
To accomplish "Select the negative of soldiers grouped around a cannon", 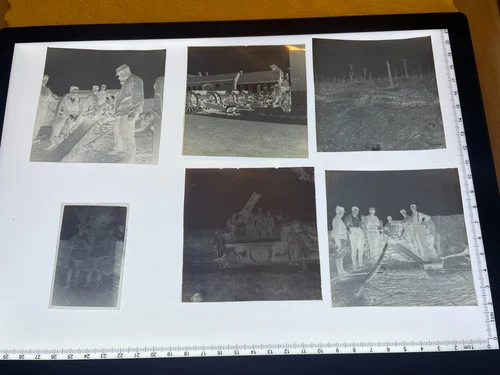I will point(401,238).
